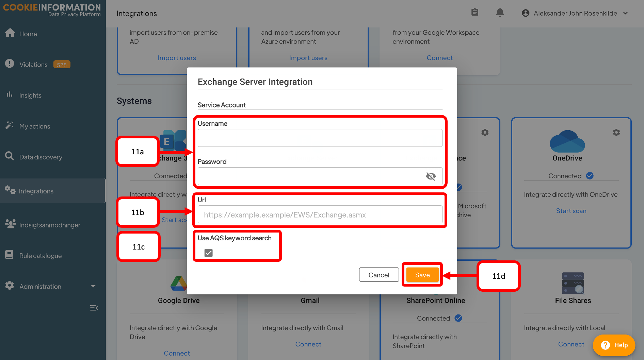
Task: Click the File Shares server icon
Action: (573, 283)
